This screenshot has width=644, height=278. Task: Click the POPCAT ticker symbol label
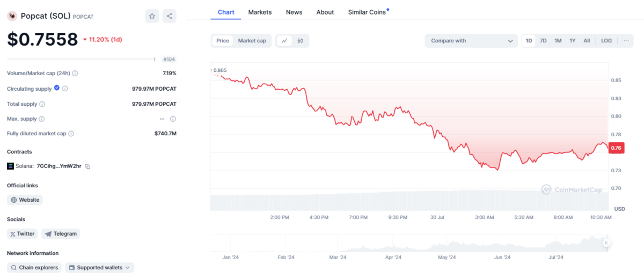point(83,17)
